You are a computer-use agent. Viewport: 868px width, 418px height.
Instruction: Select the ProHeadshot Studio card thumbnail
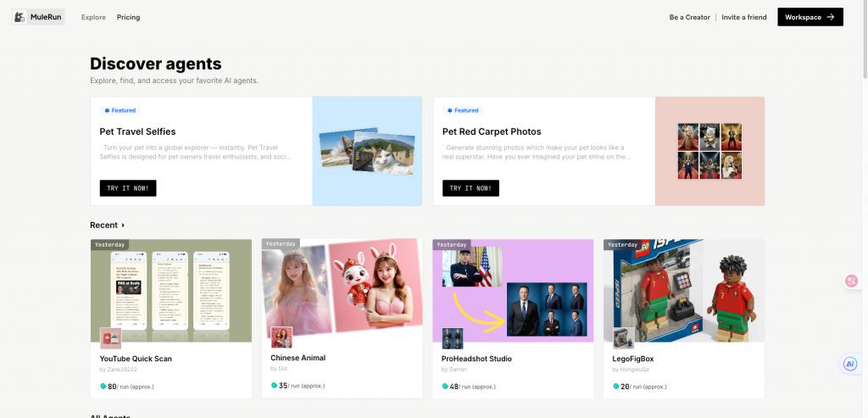[513, 290]
